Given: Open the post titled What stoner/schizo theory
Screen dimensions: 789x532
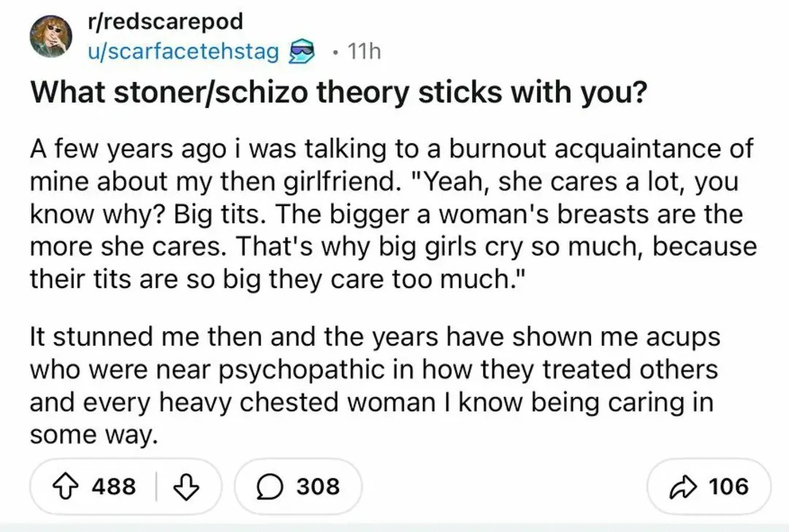Looking at the screenshot, I should point(338,93).
